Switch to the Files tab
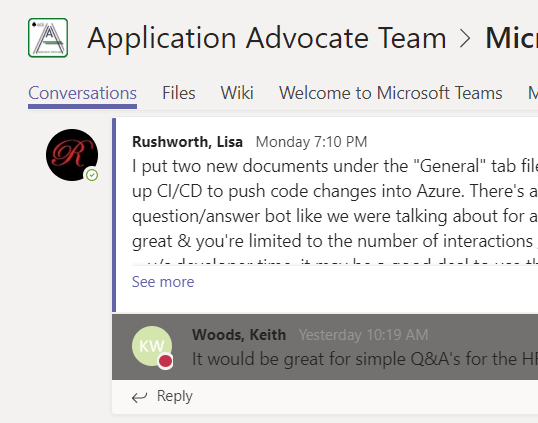The height and width of the screenshot is (423, 538). pyautogui.click(x=179, y=93)
